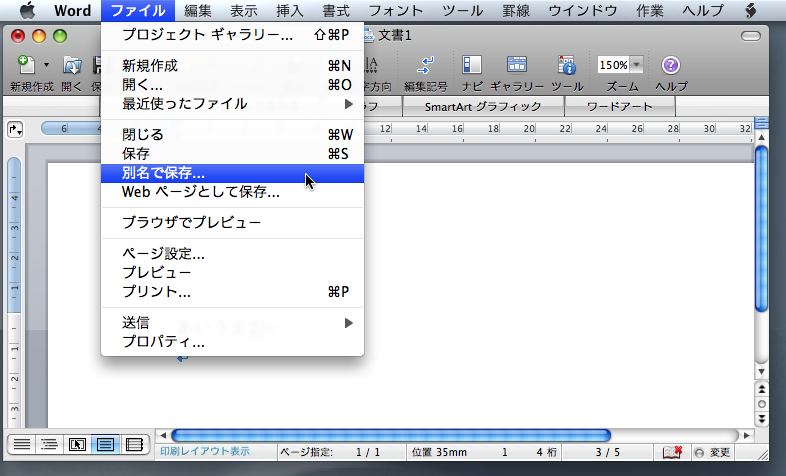Click the Open (開く) folder icon
The width and height of the screenshot is (786, 476).
[x=71, y=66]
